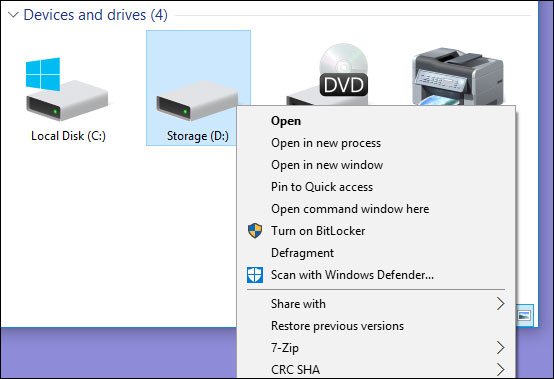Viewport: 554px width, 379px height.
Task: Select the Storage (D:) drive icon
Action: click(197, 101)
